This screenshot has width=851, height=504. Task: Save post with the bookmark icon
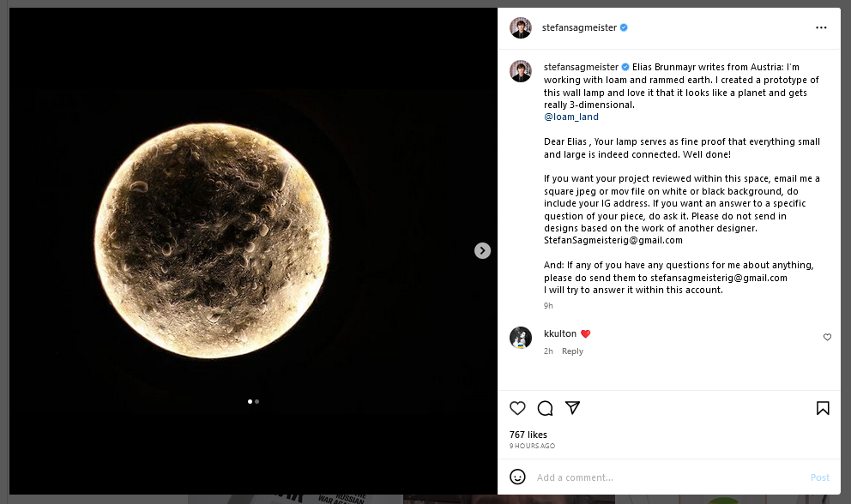[823, 408]
